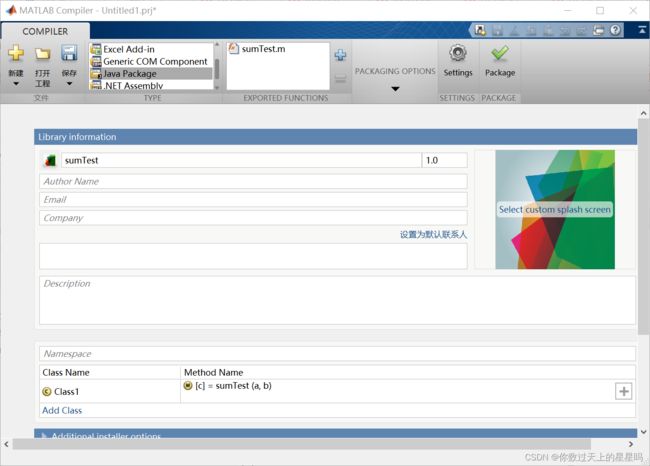The image size is (650, 466).
Task: Click the Package green checkmark
Action: click(500, 53)
